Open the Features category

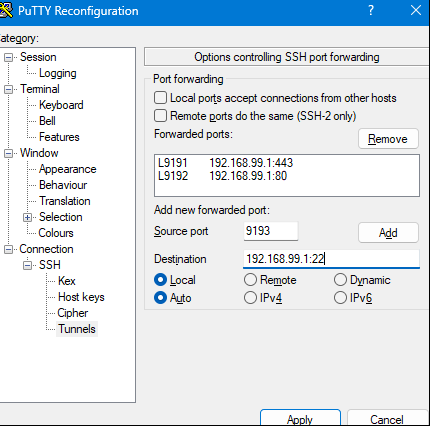[59, 137]
